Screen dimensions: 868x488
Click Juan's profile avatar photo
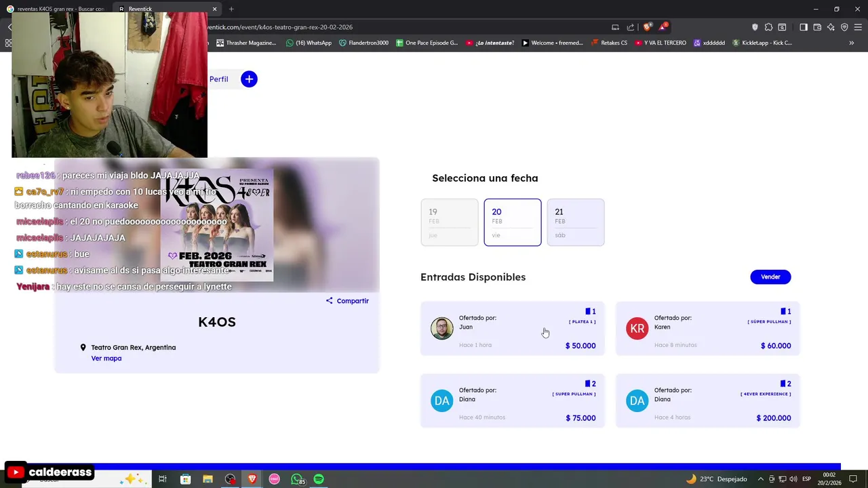tap(441, 329)
